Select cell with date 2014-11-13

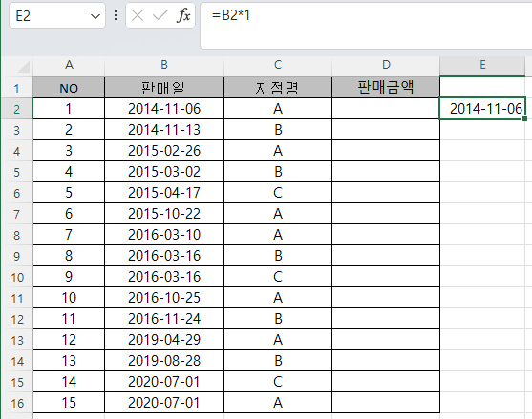click(x=164, y=130)
